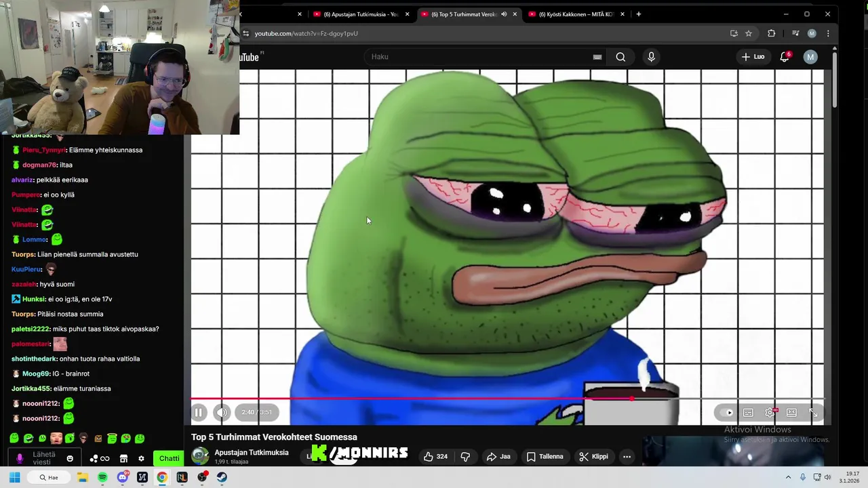The height and width of the screenshot is (488, 868).
Task: Open a new browser tab
Action: point(638,14)
